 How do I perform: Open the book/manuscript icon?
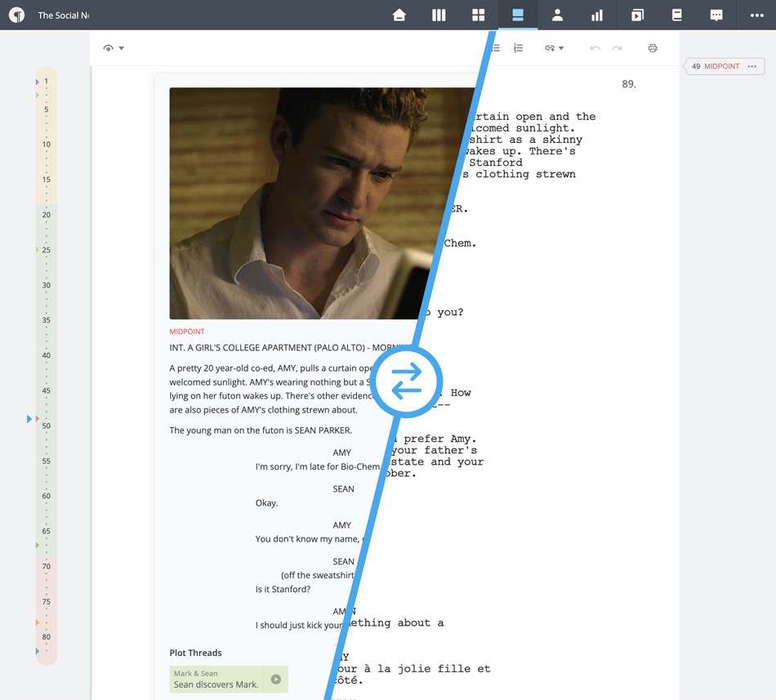coord(676,15)
